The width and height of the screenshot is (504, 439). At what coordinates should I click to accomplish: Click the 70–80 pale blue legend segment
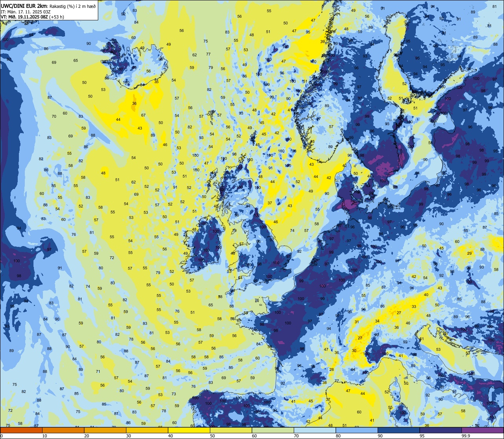tap(315, 430)
